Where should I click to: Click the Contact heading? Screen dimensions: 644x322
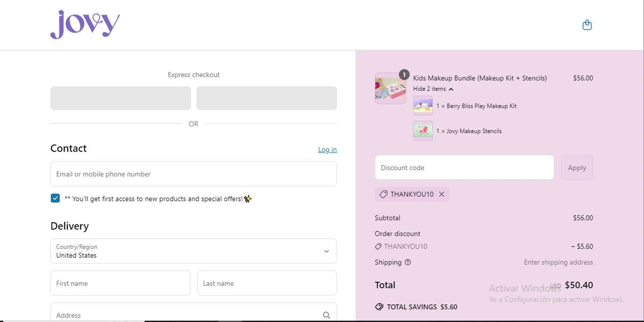[x=68, y=148]
